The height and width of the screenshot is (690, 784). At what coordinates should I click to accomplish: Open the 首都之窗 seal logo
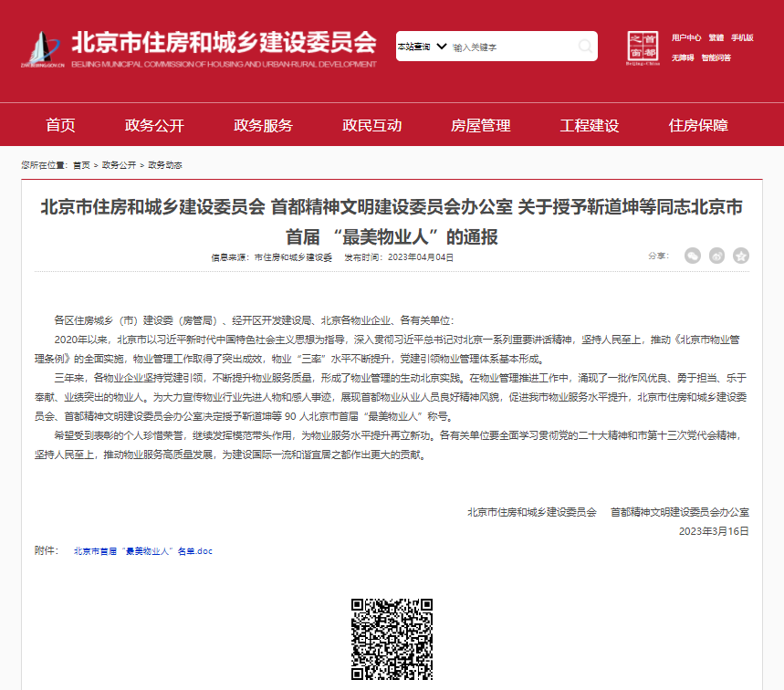643,47
